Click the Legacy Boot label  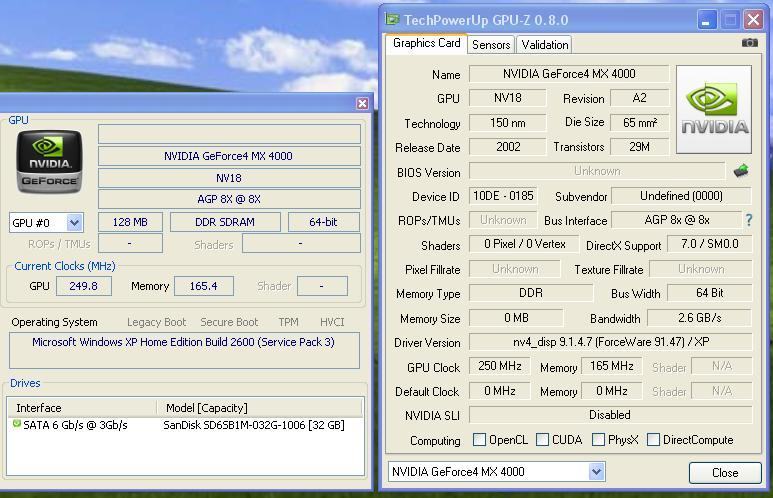click(156, 322)
